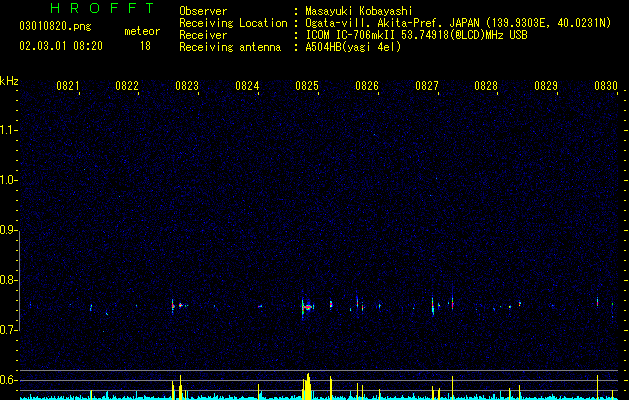Click the Observer field label
Viewport: 629px width, 400px height.
tap(203, 11)
